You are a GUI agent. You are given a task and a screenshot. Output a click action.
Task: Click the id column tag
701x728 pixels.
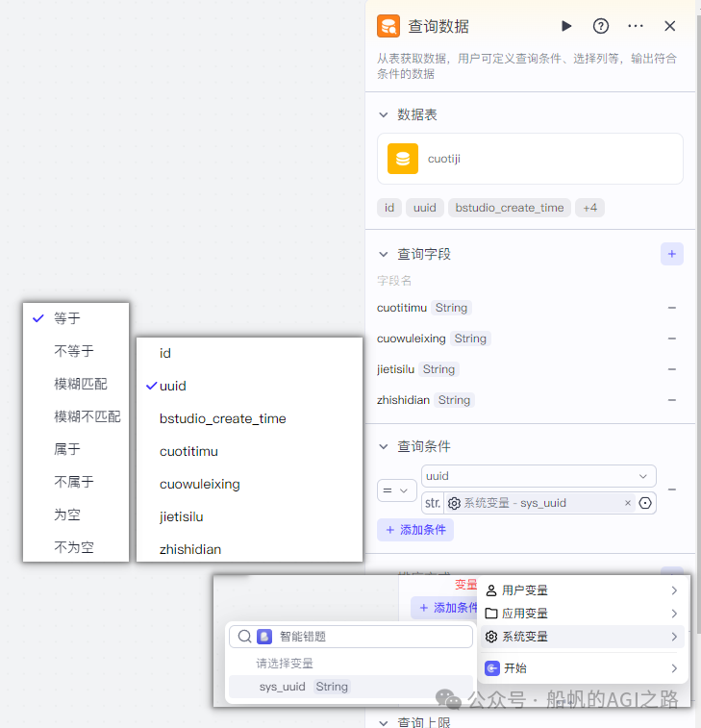(x=389, y=208)
